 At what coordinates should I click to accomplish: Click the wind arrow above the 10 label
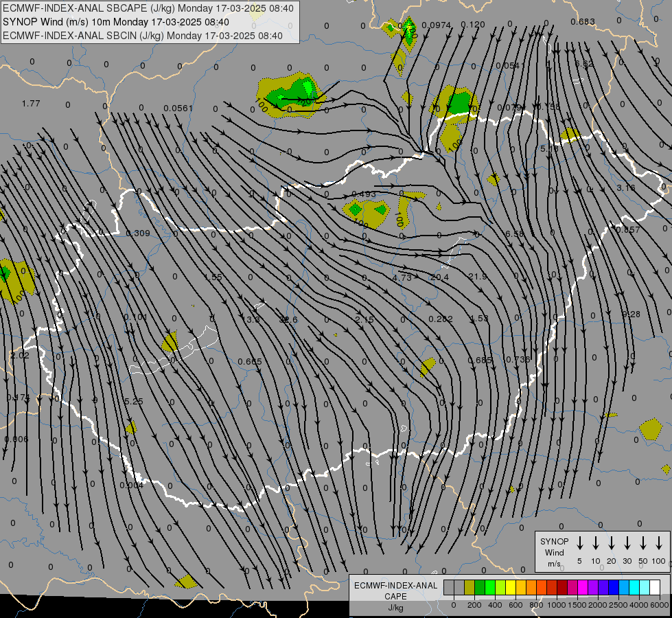pyautogui.click(x=595, y=543)
